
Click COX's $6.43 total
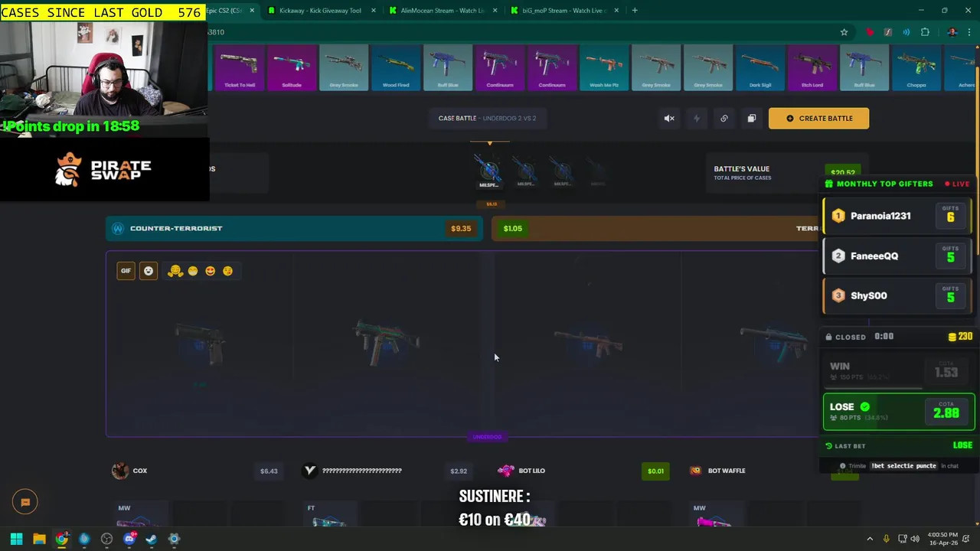[x=269, y=471]
